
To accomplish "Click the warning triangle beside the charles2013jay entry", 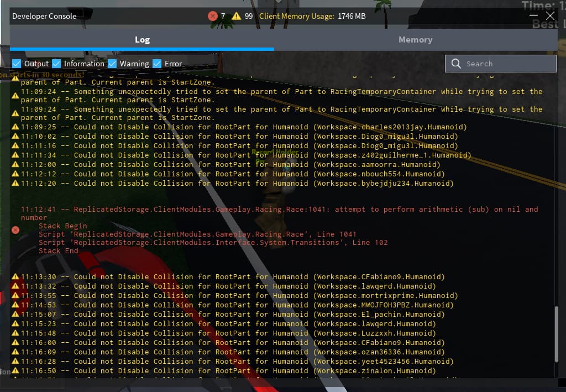I will pyautogui.click(x=15, y=127).
